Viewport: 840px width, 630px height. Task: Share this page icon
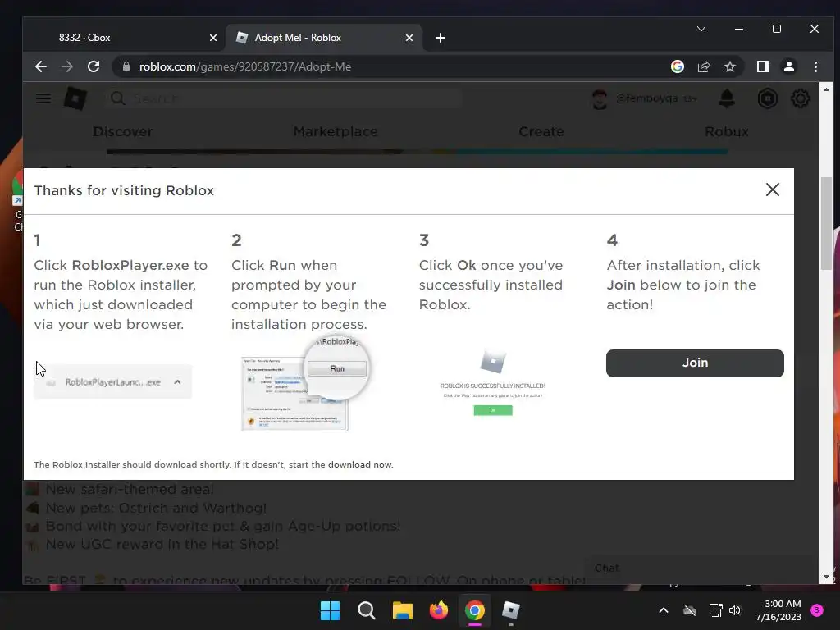click(x=703, y=66)
